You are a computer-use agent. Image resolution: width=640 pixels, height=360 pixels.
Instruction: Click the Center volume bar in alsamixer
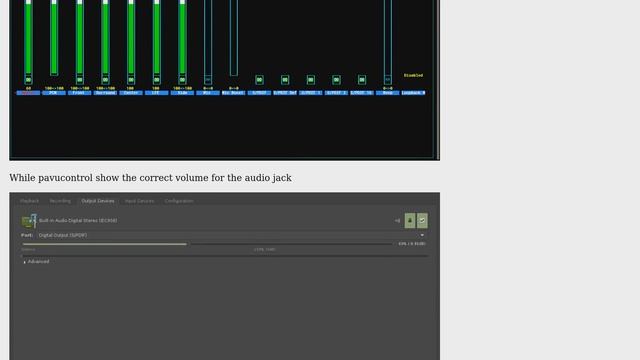[x=131, y=38]
